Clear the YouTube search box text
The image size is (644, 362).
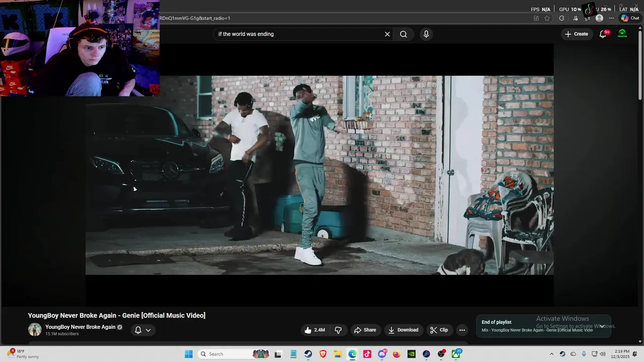(387, 34)
